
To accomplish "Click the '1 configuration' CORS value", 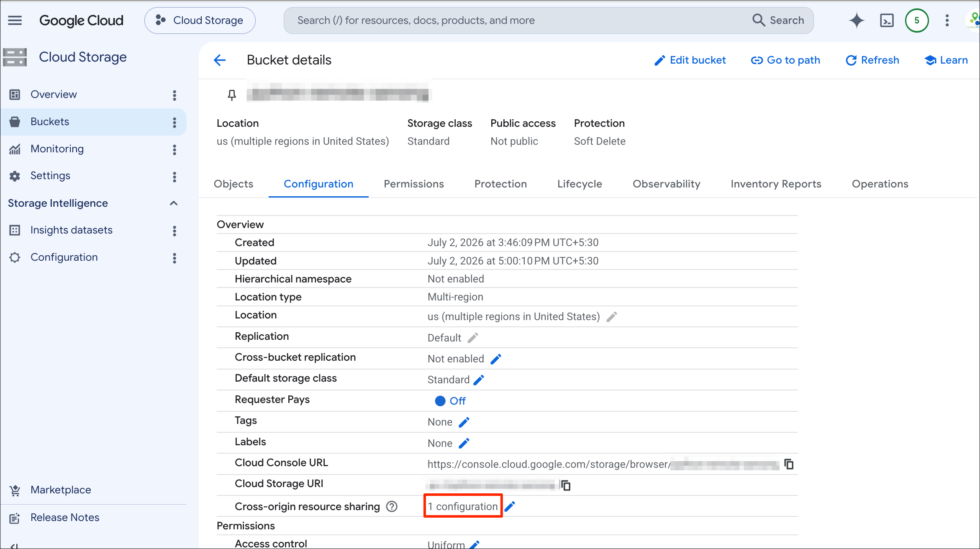I will pos(463,506).
